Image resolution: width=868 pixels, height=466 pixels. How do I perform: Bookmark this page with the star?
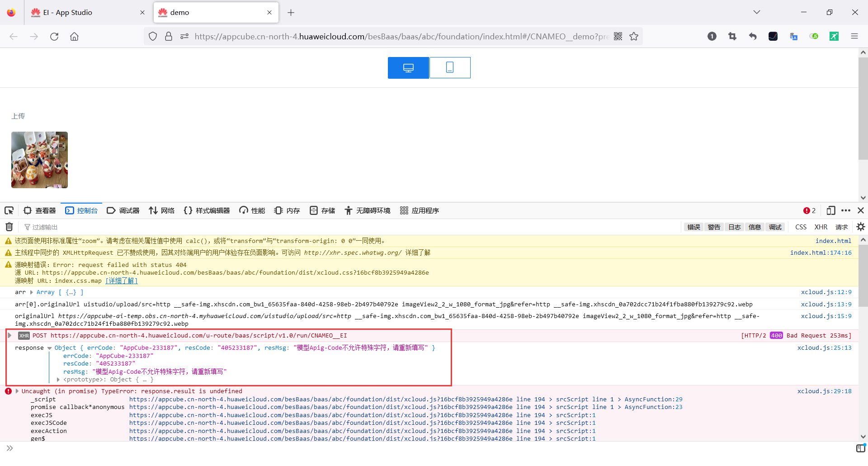click(x=634, y=37)
